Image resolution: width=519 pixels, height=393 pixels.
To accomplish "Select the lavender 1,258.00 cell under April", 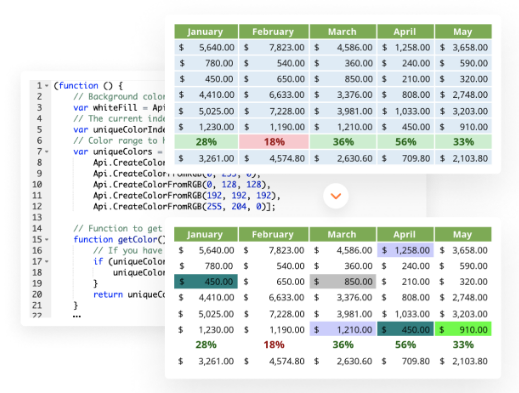I will coord(405,250).
